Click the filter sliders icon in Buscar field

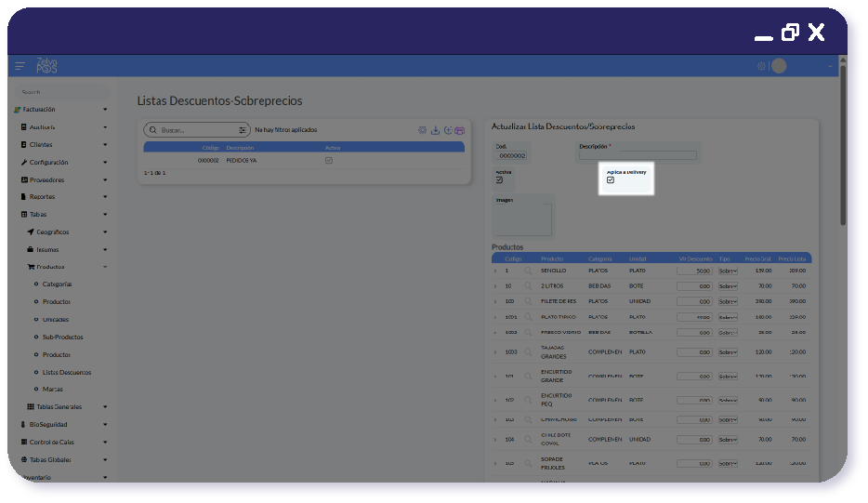242,130
